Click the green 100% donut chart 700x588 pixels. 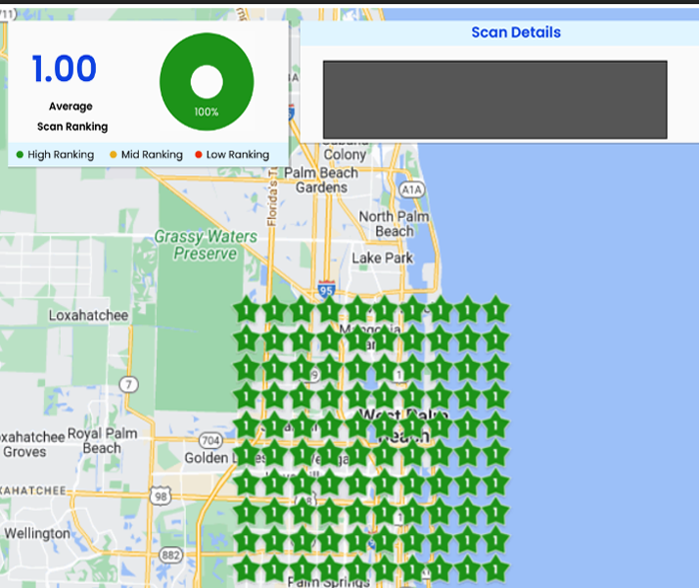click(207, 82)
